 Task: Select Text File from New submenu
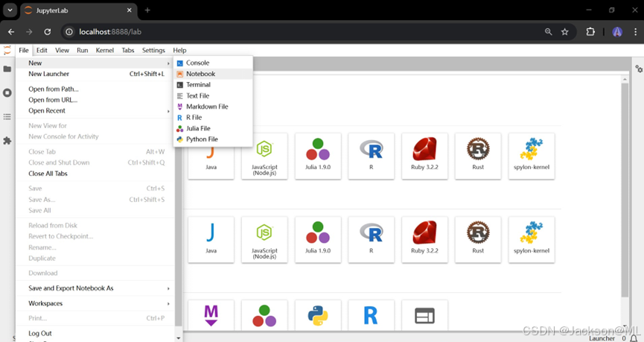tap(213, 96)
